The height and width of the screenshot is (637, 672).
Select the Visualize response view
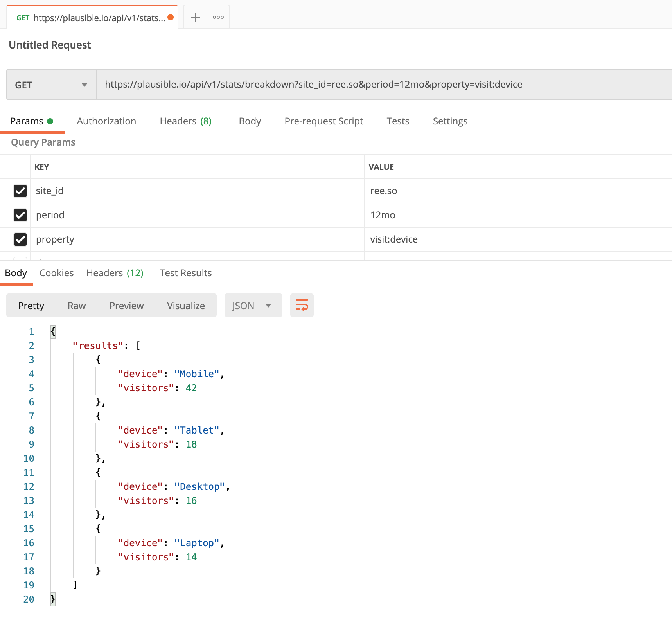click(x=185, y=305)
